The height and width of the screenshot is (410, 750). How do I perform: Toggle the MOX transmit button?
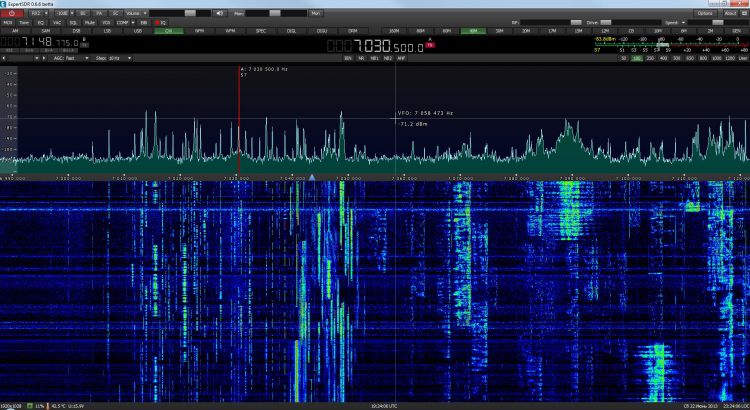8,22
